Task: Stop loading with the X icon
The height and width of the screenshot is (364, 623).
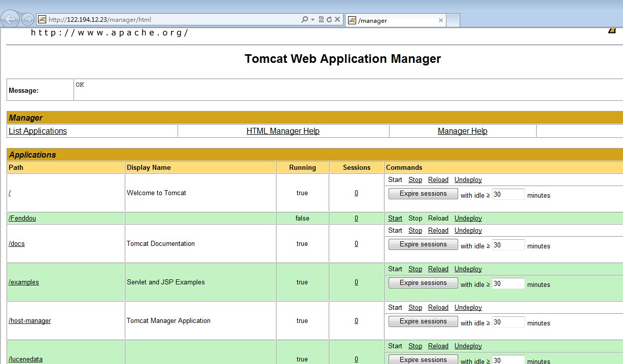Action: pos(337,19)
